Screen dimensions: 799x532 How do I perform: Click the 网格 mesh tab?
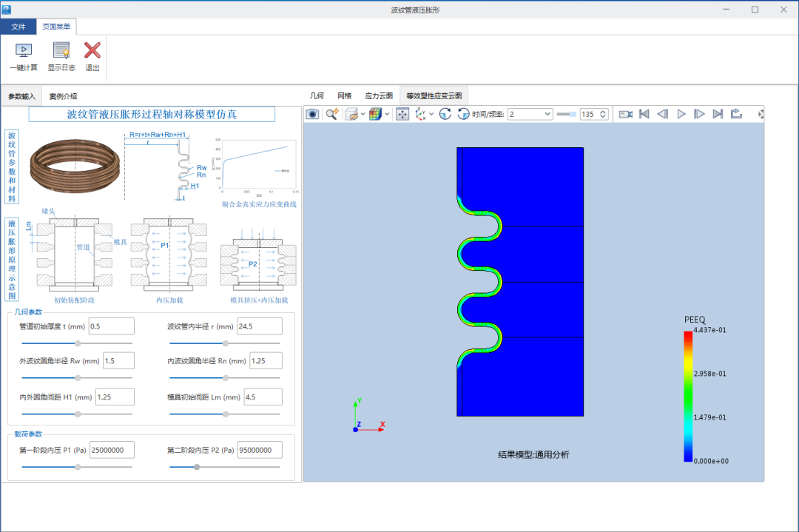pyautogui.click(x=345, y=95)
